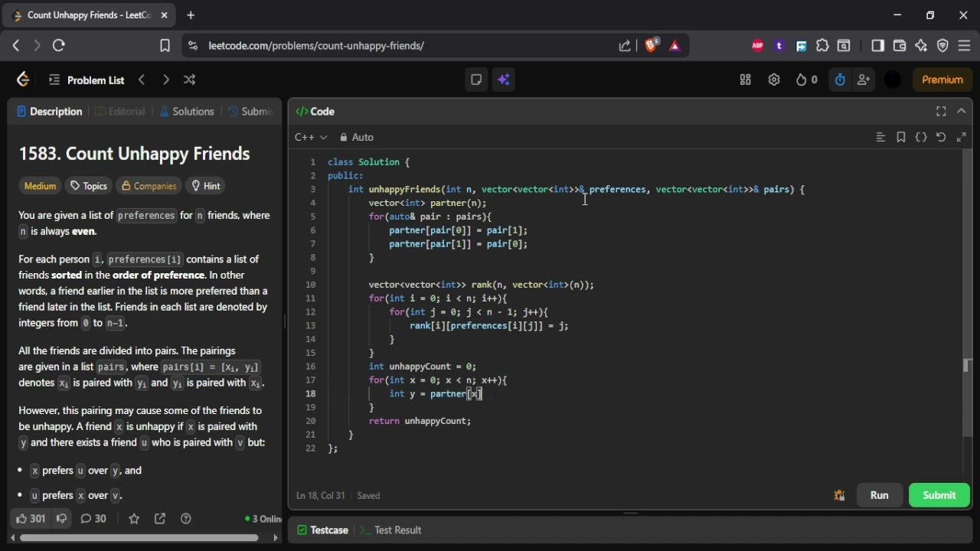Star the problem as favorite

point(134,519)
